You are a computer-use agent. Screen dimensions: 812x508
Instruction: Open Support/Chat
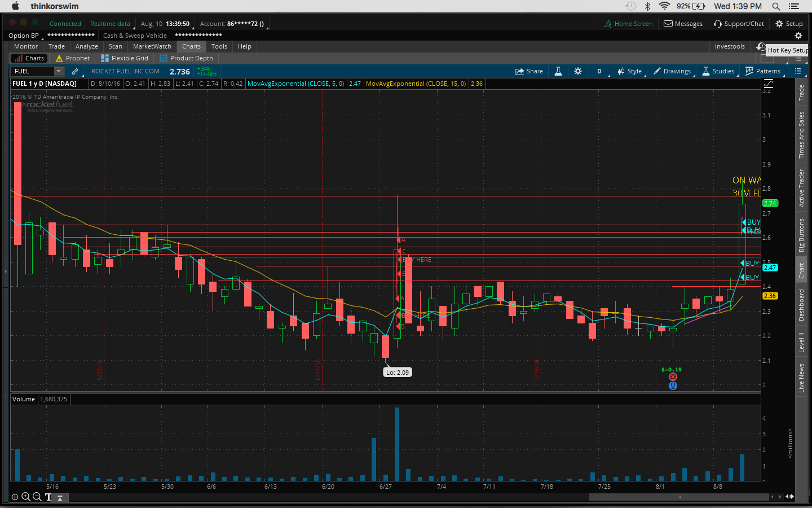click(739, 24)
